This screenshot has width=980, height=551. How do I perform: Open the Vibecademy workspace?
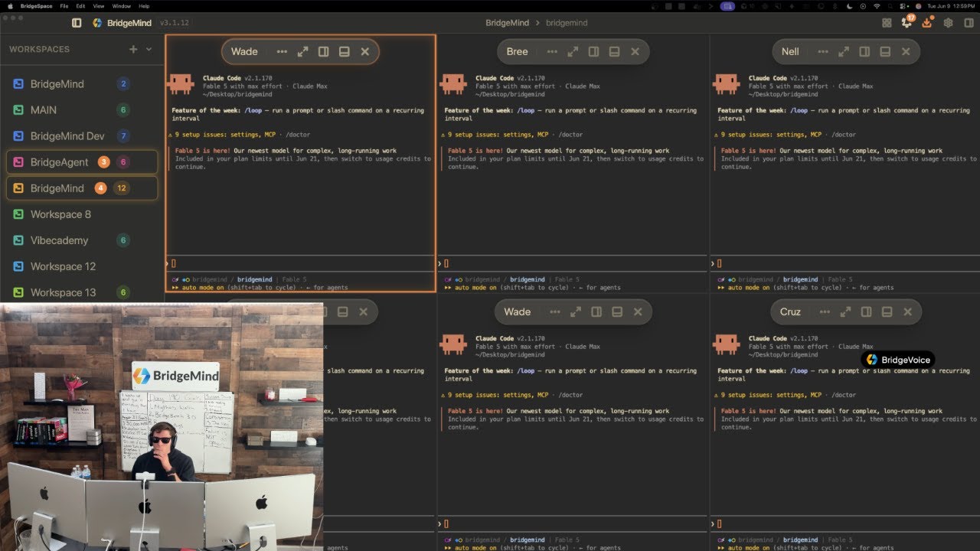(81, 240)
